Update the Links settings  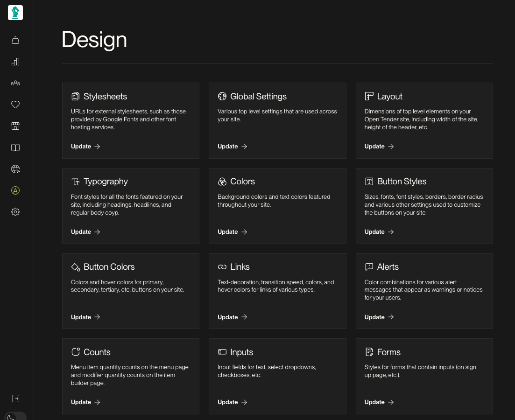pos(232,317)
